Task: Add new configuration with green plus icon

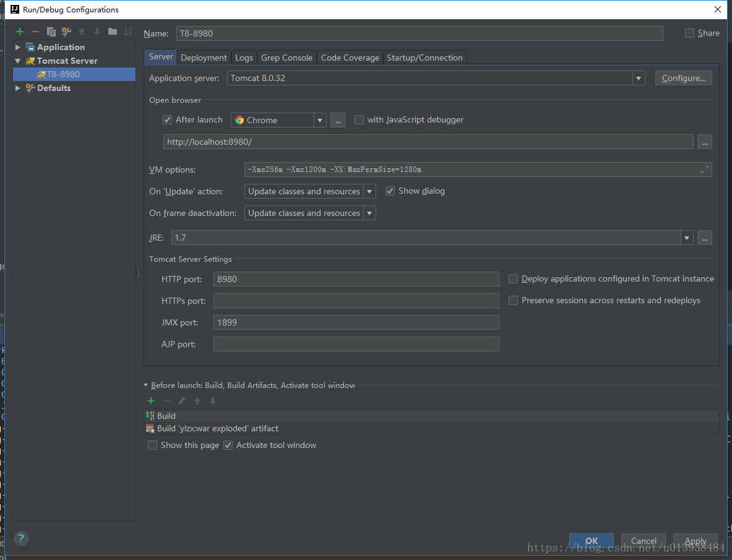Action: click(20, 32)
